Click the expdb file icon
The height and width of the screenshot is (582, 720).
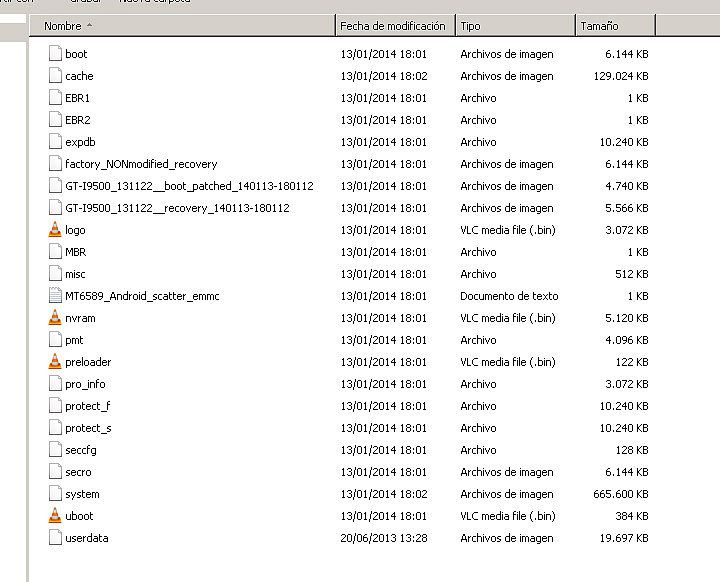(55, 141)
